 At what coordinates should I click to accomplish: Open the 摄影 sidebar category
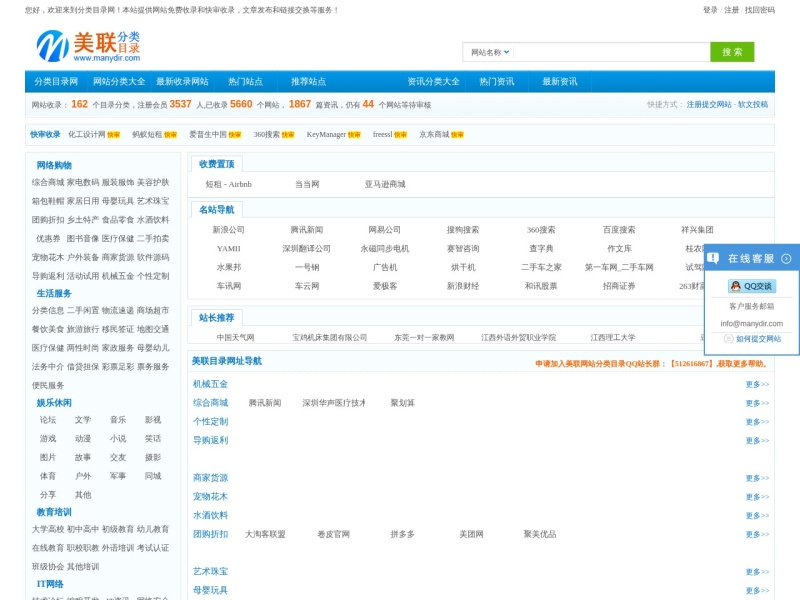(x=153, y=458)
